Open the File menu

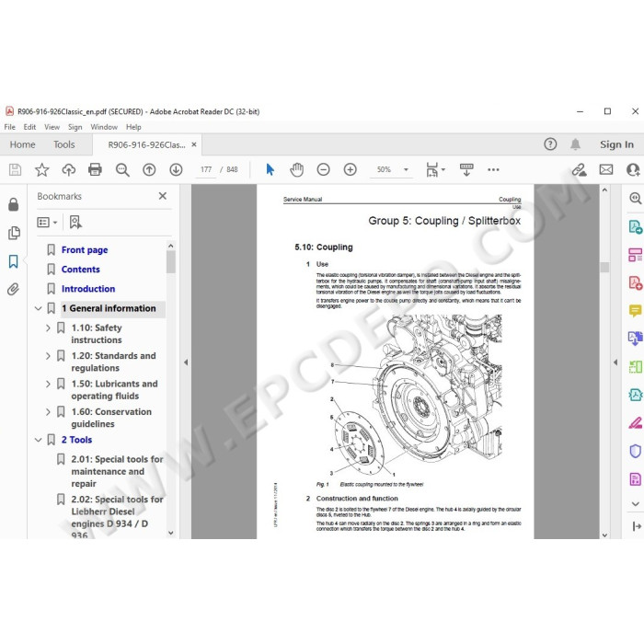[9, 127]
